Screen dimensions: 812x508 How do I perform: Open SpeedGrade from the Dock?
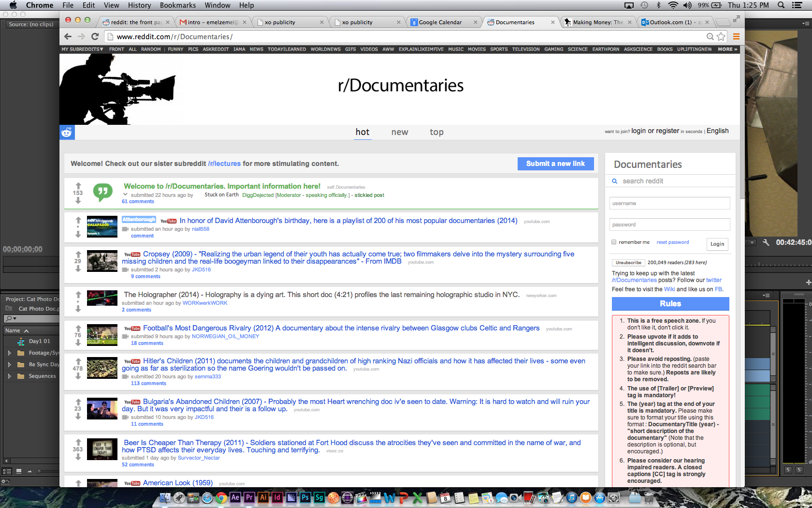point(319,497)
